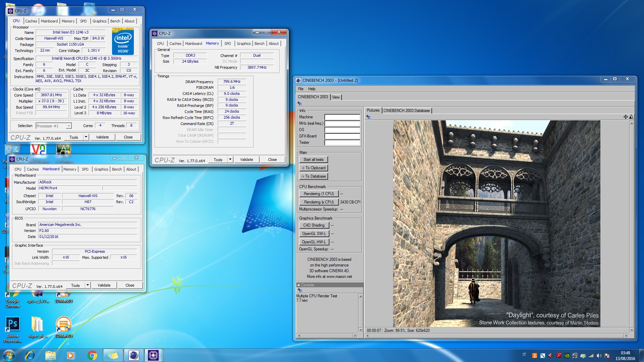Viewport: 644px width, 362px height.
Task: Open the super_pi folder on desktop
Action: 38,327
